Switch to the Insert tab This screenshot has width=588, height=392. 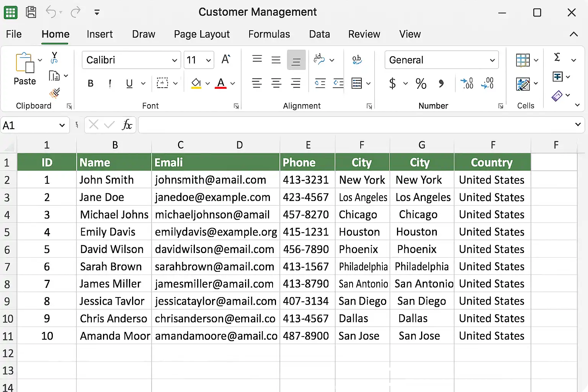pos(100,34)
